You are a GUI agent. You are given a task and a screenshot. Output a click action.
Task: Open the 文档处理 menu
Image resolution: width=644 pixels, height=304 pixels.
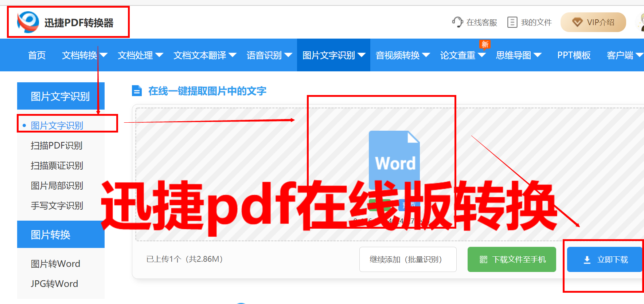click(135, 55)
